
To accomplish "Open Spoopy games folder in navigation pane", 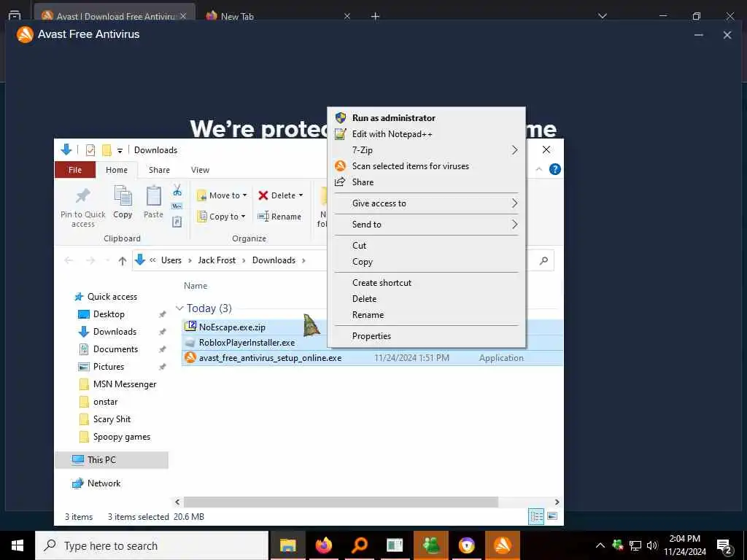I will pos(122,437).
